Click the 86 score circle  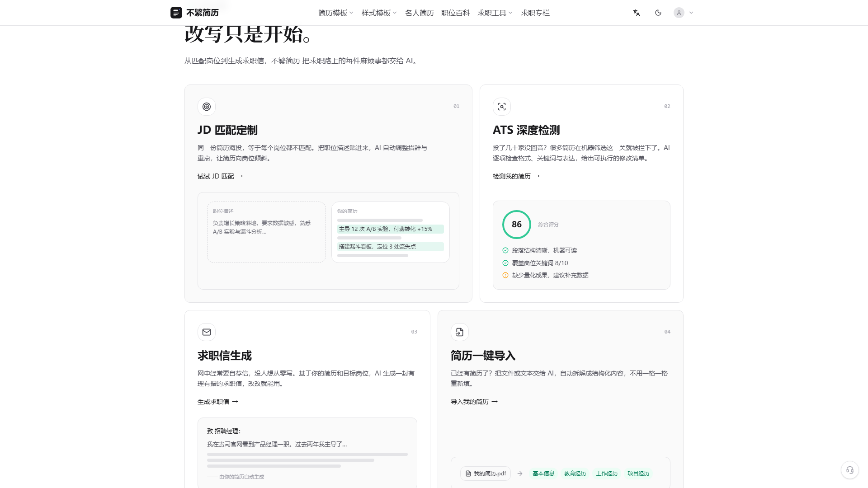click(517, 225)
